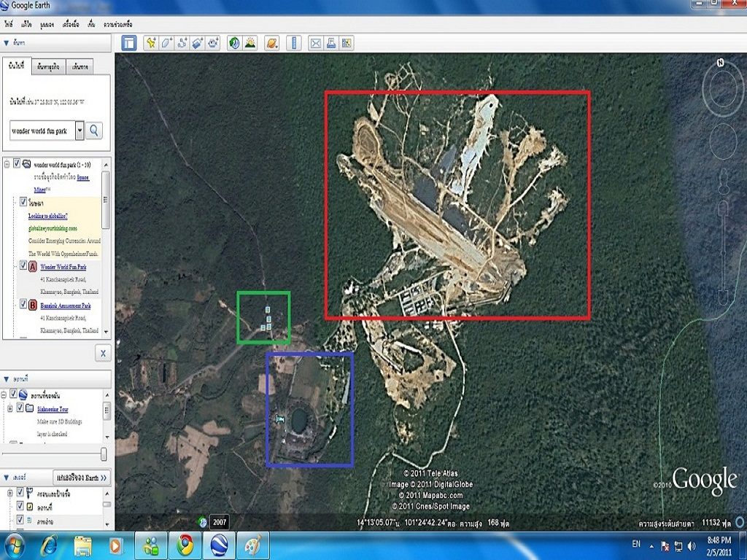Click the red B result marker icon
The height and width of the screenshot is (560, 747).
(x=32, y=305)
